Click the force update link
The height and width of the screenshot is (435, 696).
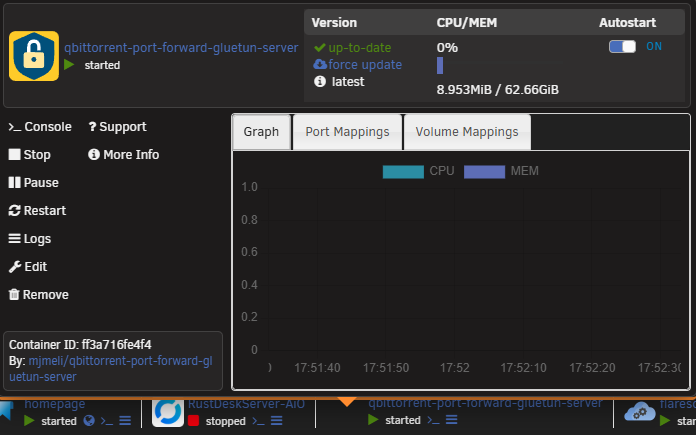[365, 65]
